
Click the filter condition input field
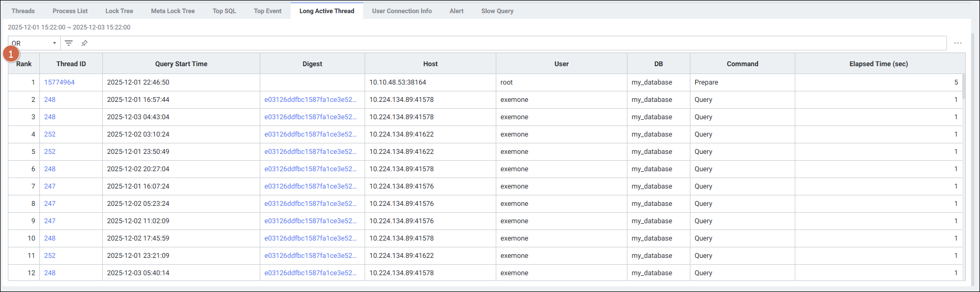514,43
